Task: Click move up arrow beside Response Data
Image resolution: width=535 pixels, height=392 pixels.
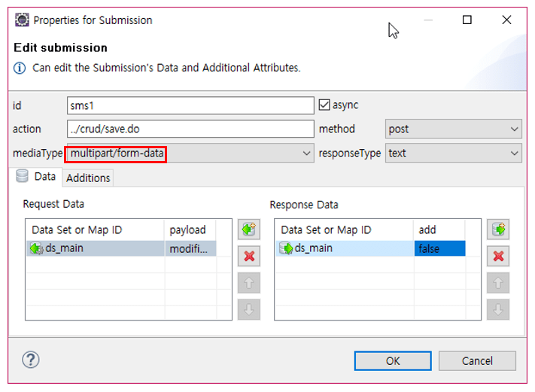Action: tap(497, 283)
